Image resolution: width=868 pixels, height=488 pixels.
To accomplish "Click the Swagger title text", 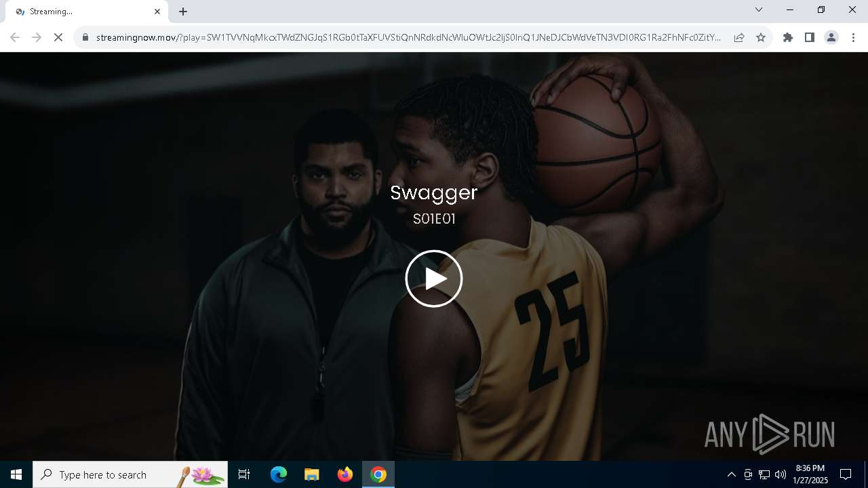I will pos(434,193).
